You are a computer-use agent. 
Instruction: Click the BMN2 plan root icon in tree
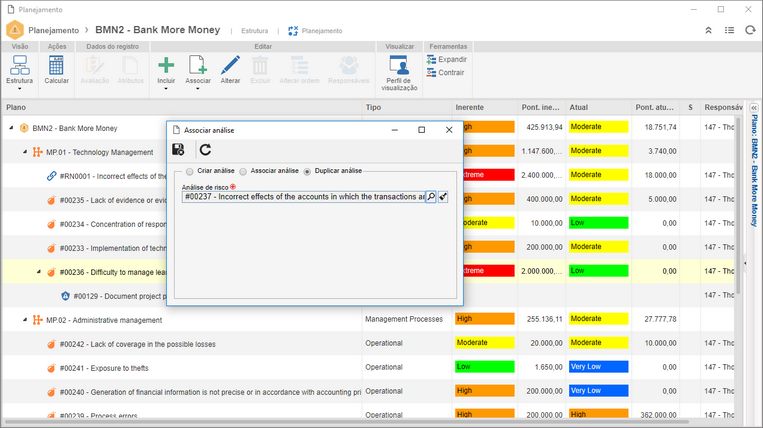coord(24,128)
